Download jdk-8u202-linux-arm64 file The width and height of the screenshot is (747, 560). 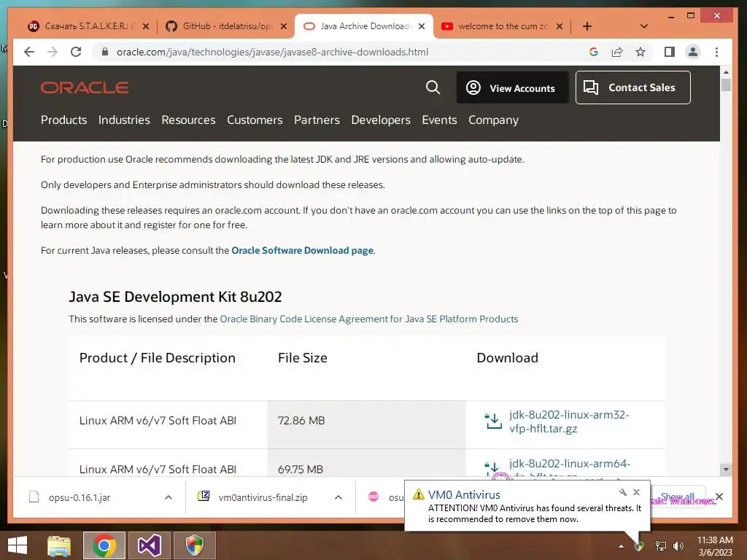[569, 464]
